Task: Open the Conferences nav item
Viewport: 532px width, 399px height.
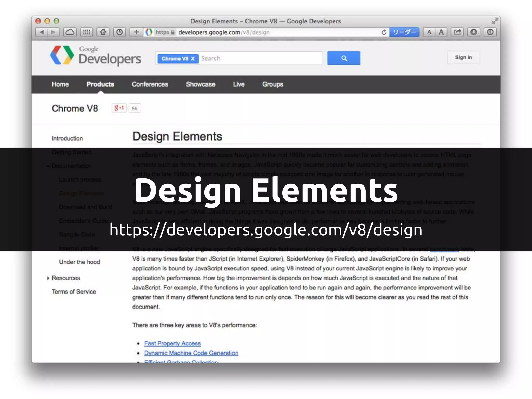Action: point(150,84)
